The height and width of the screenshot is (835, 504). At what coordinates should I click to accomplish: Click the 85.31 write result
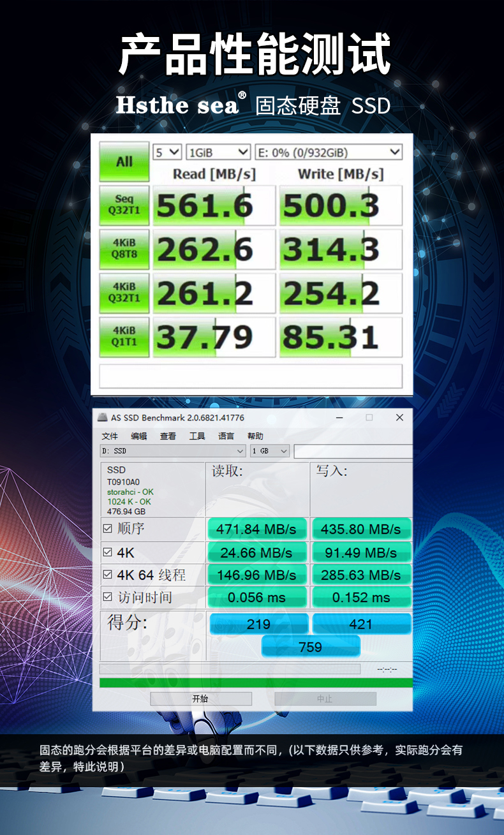341,337
